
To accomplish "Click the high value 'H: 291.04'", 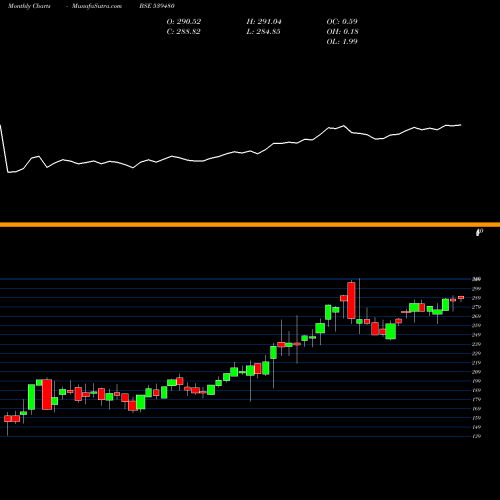I will pyautogui.click(x=264, y=22).
